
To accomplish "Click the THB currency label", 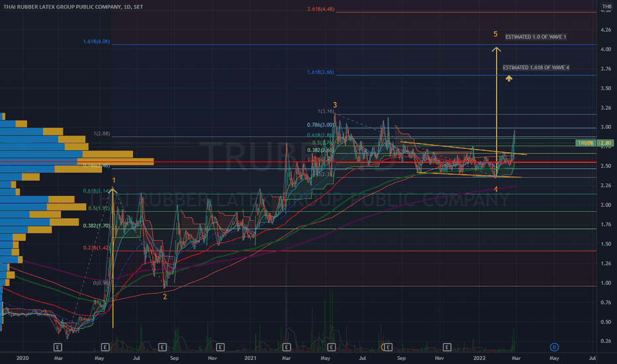I will tap(607, 7).
